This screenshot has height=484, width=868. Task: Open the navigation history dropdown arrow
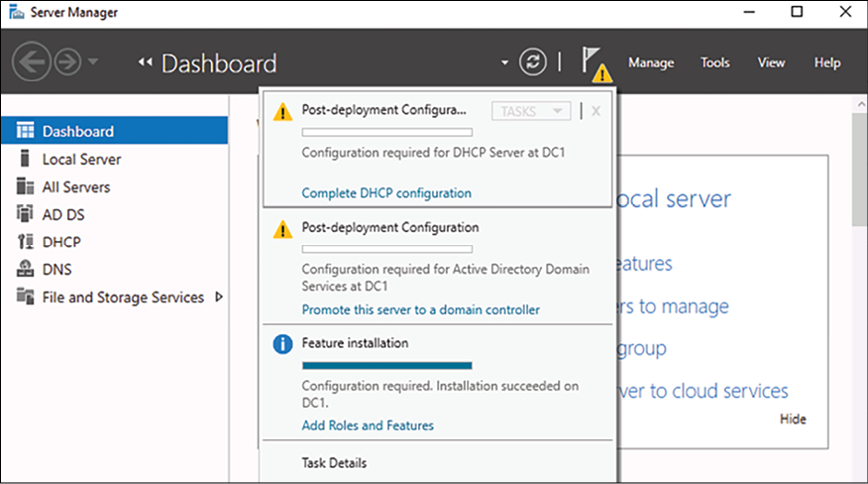pos(93,60)
